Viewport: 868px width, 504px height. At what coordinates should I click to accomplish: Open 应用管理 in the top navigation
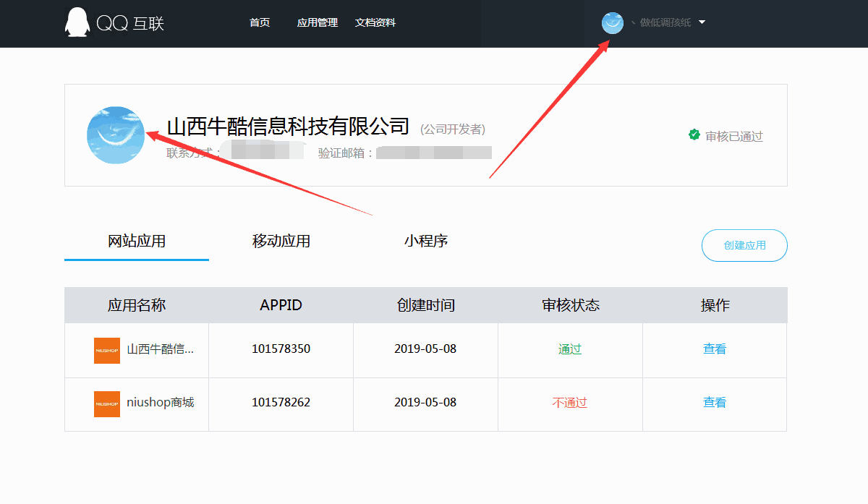pos(318,22)
